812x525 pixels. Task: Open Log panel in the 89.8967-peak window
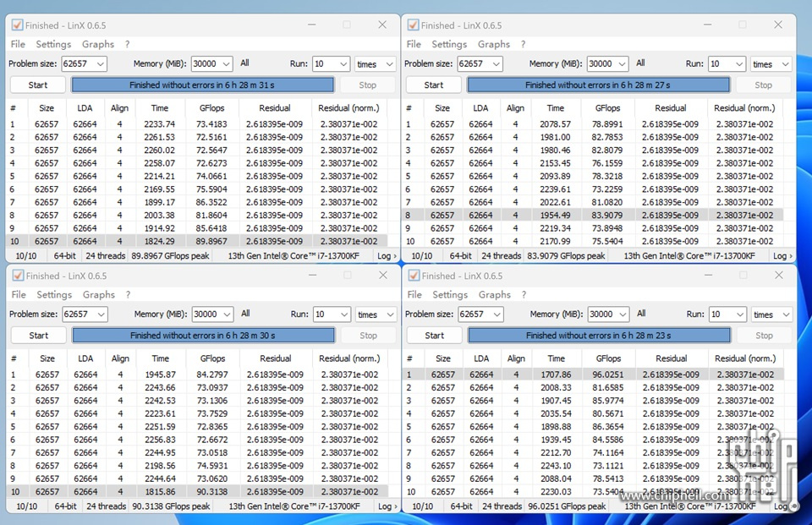point(387,256)
